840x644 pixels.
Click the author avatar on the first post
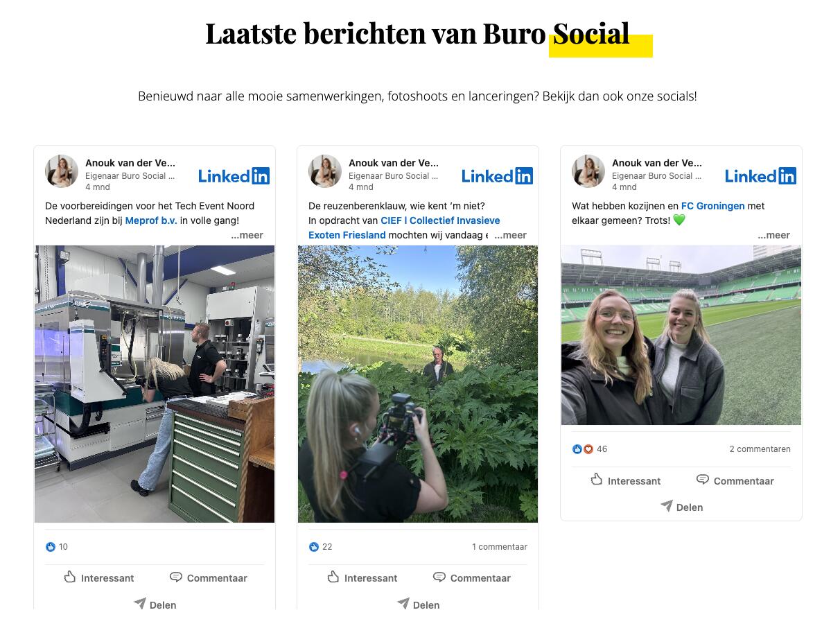[x=62, y=171]
